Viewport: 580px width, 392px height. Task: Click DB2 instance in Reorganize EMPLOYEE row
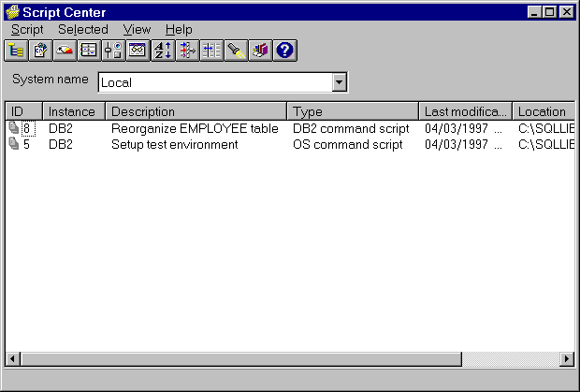pos(61,128)
